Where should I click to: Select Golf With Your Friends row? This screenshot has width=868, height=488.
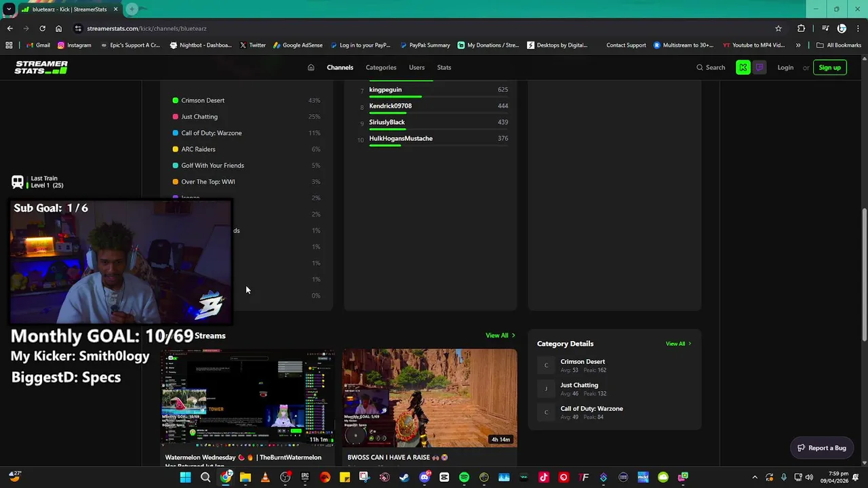(x=246, y=165)
